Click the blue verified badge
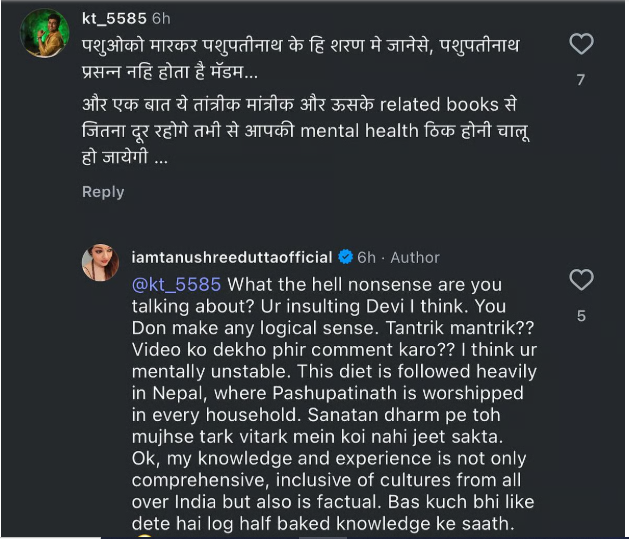Screen dimensions: 629x539 (346, 257)
